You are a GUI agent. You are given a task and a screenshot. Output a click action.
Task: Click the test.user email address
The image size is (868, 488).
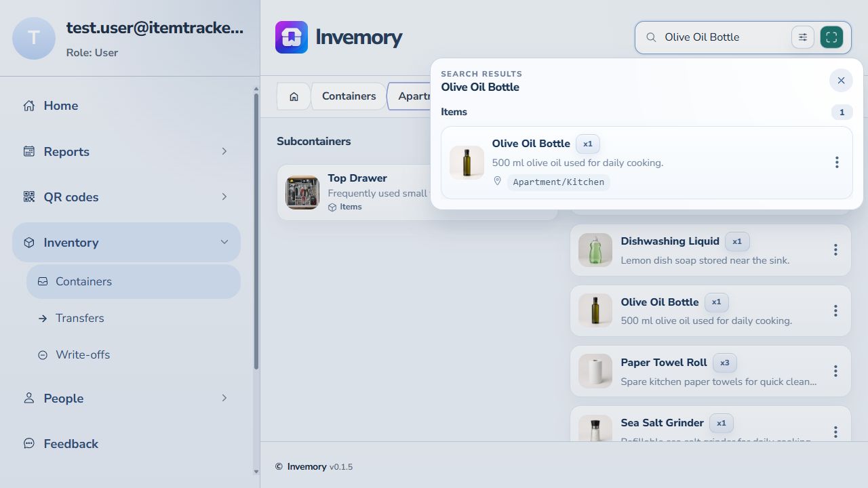click(x=155, y=28)
